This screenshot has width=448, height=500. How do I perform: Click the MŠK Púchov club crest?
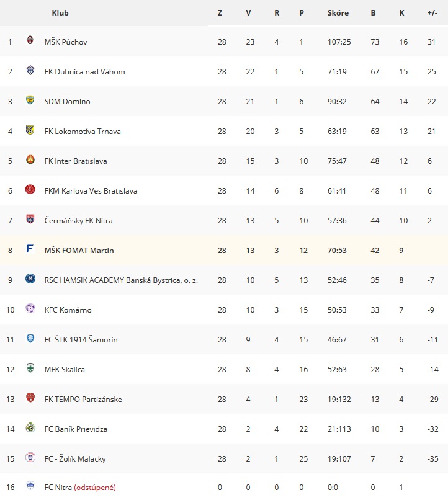click(x=30, y=40)
